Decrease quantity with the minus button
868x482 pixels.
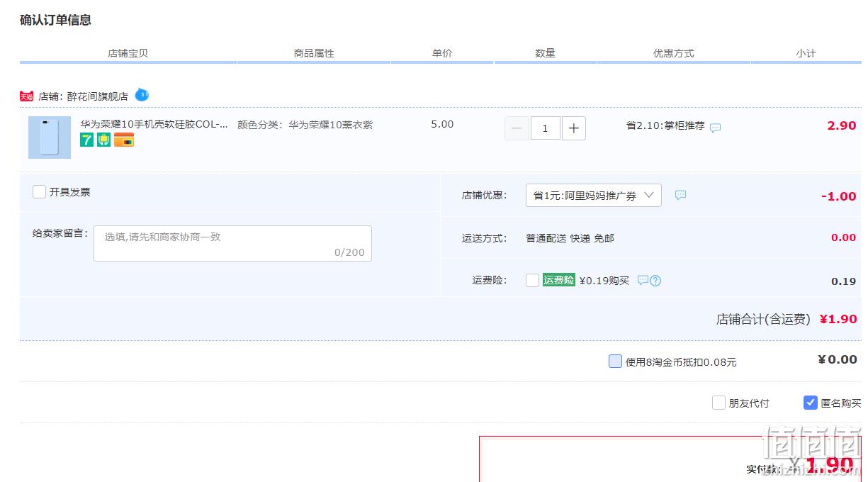coord(517,128)
